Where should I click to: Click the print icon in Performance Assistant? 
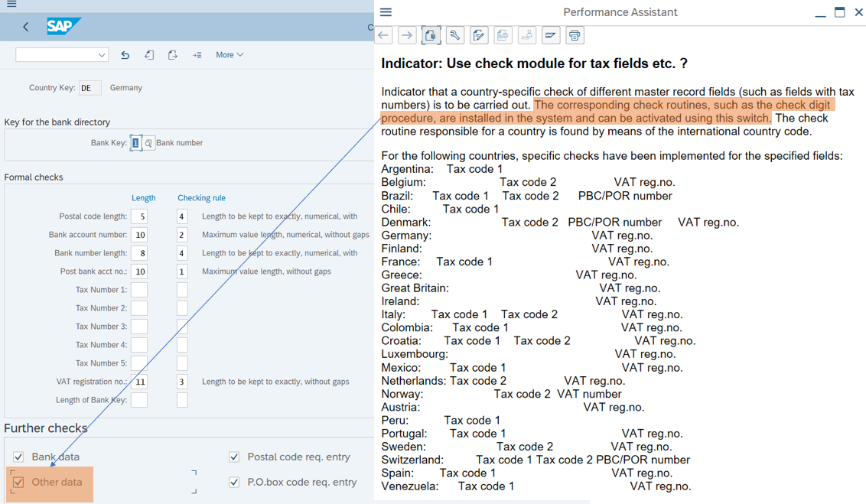[x=575, y=35]
